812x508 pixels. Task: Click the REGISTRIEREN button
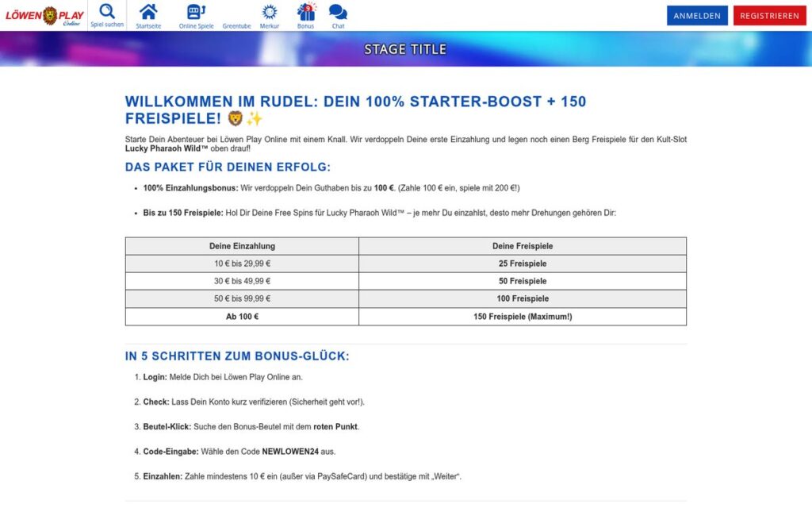pyautogui.click(x=769, y=16)
